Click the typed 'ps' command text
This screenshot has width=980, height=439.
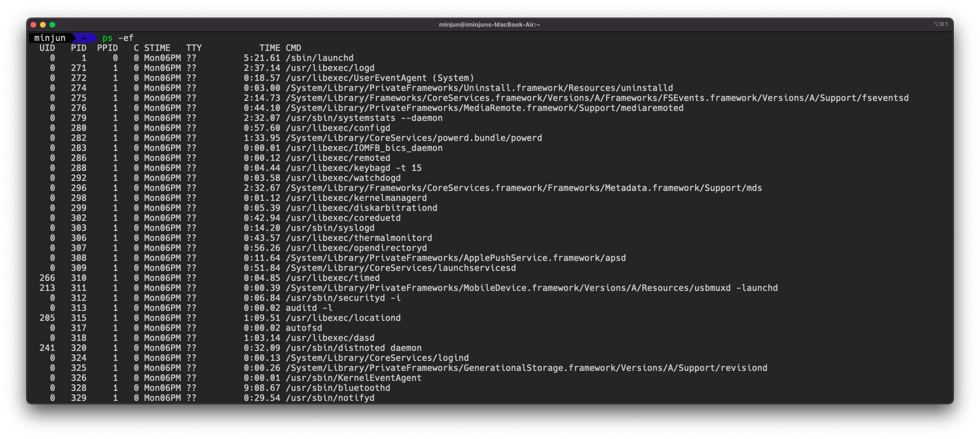coord(108,38)
